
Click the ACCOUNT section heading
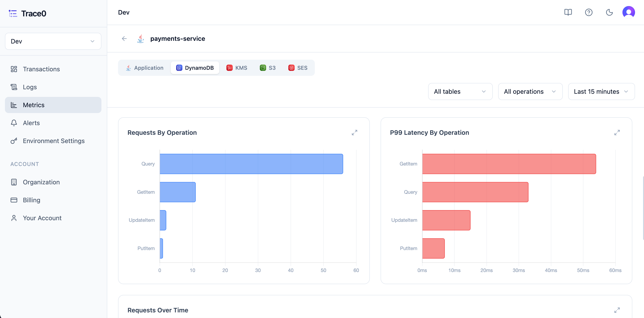pyautogui.click(x=24, y=164)
